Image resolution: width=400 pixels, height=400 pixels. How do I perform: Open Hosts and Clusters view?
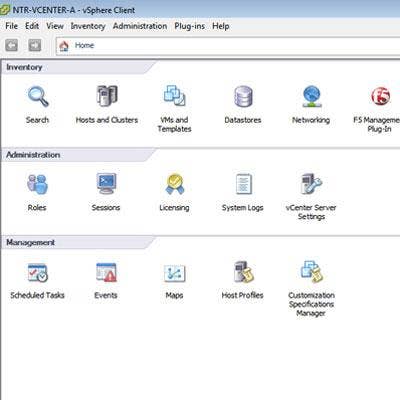tap(107, 96)
